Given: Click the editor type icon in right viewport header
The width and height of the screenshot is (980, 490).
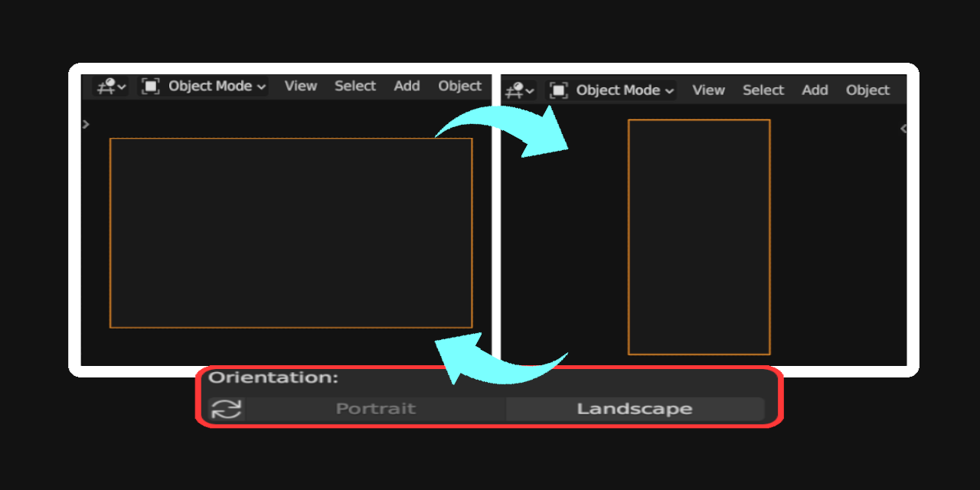Looking at the screenshot, I should click(515, 90).
